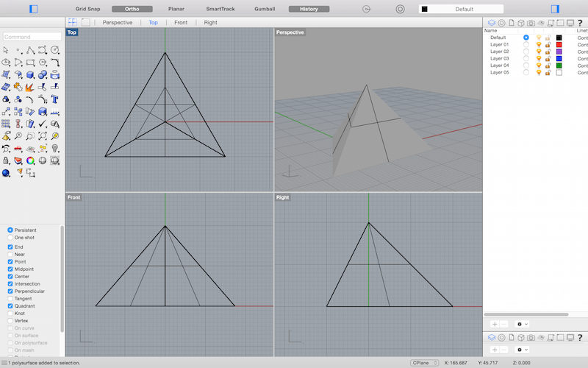Click the light bulb hide/show tool
This screenshot has width=588, height=368.
[x=54, y=149]
